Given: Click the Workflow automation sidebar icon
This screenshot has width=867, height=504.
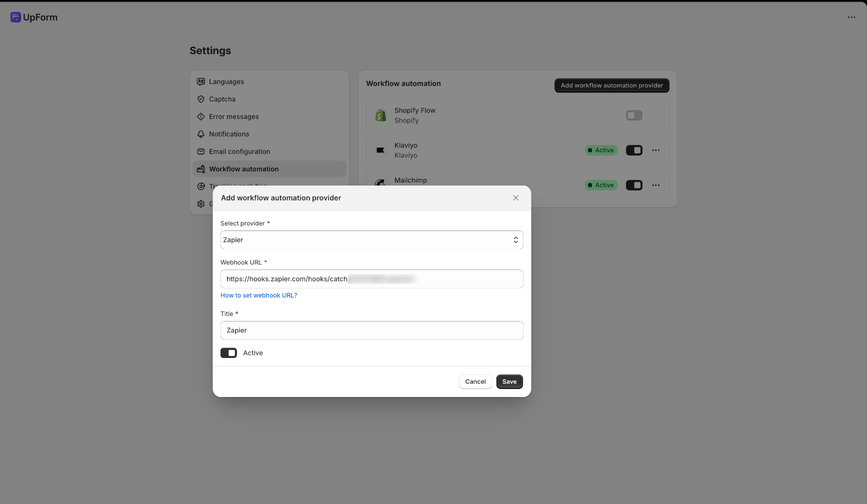Looking at the screenshot, I should coord(201,169).
